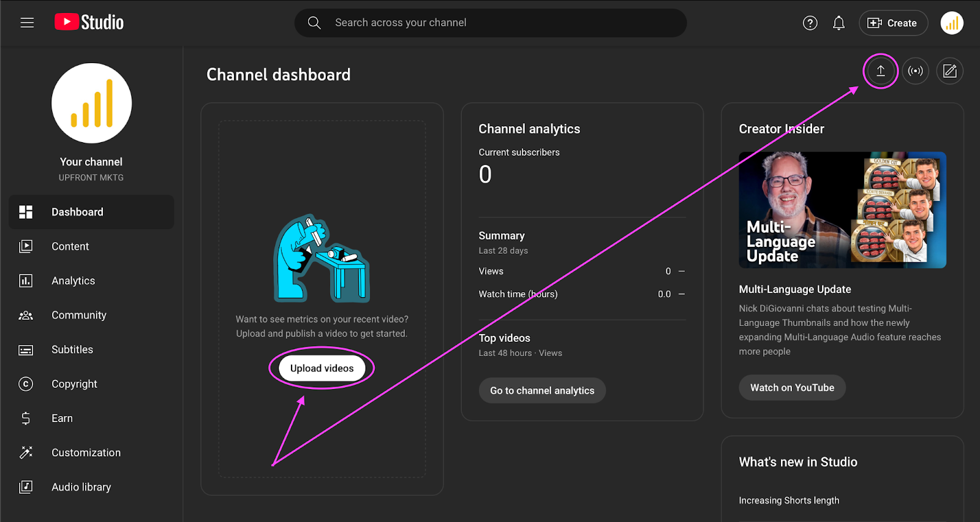Image resolution: width=980 pixels, height=522 pixels.
Task: Click the Top videos heading
Action: 505,338
